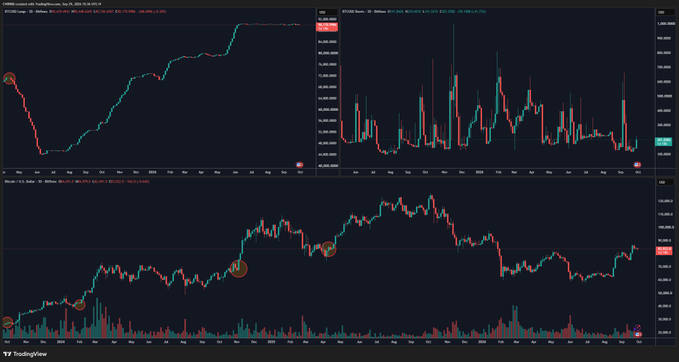Click the 40,000.0000 label on the Longs price axis

pyautogui.click(x=328, y=165)
